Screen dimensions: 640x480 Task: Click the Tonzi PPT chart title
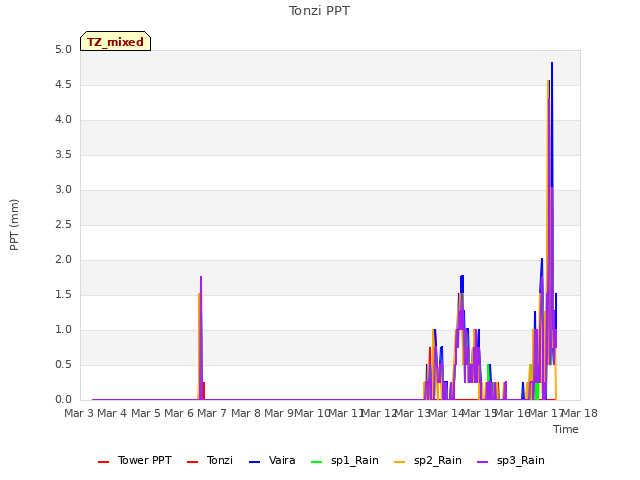click(319, 11)
